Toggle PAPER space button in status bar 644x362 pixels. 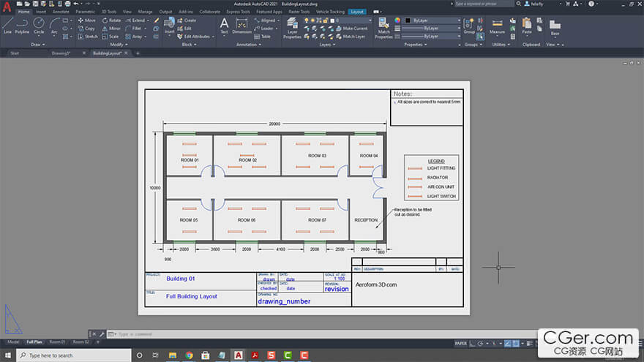pos(461,342)
